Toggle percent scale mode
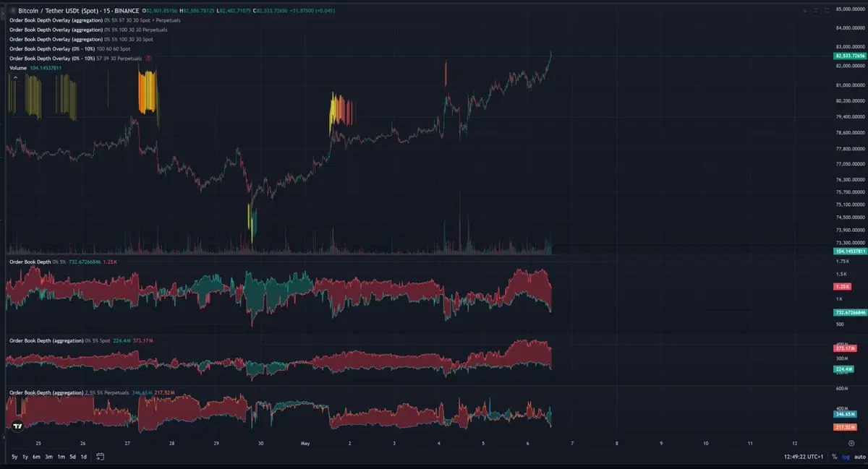Image resolution: width=868 pixels, height=469 pixels. click(x=834, y=457)
